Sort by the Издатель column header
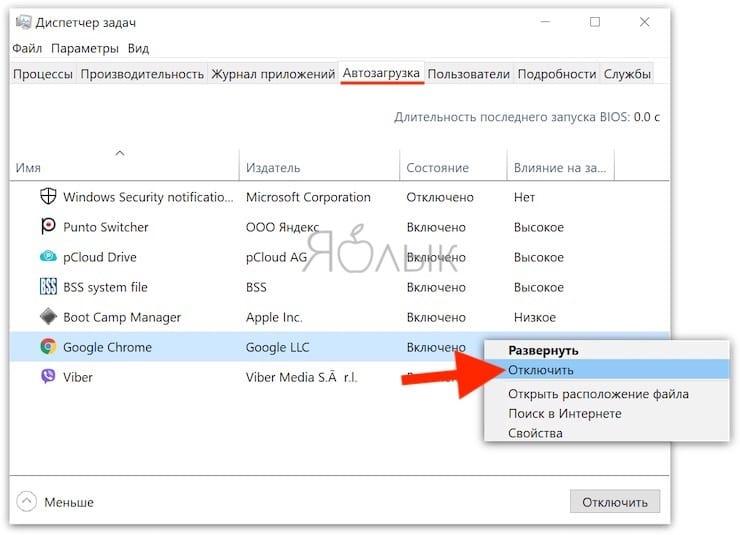The width and height of the screenshot is (740, 535). point(319,164)
